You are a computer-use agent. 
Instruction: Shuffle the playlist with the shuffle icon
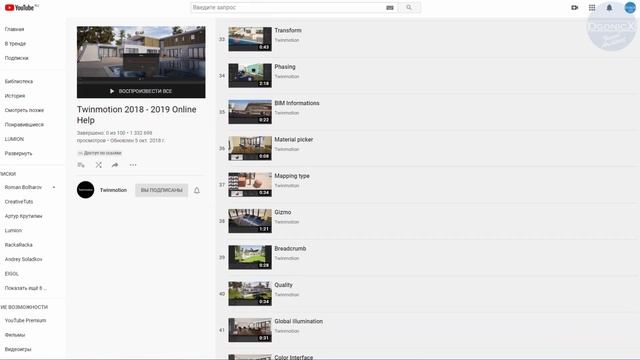[98, 165]
